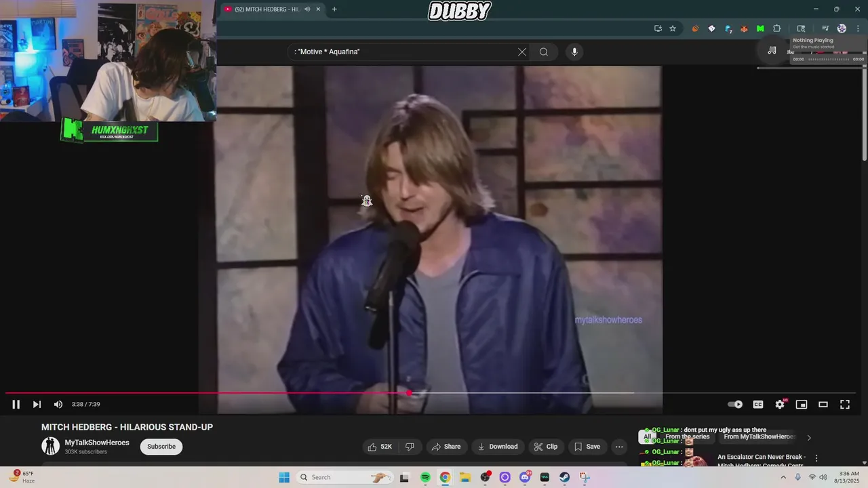The width and height of the screenshot is (868, 488).
Task: Select the 'All' filter chip
Action: 648,437
